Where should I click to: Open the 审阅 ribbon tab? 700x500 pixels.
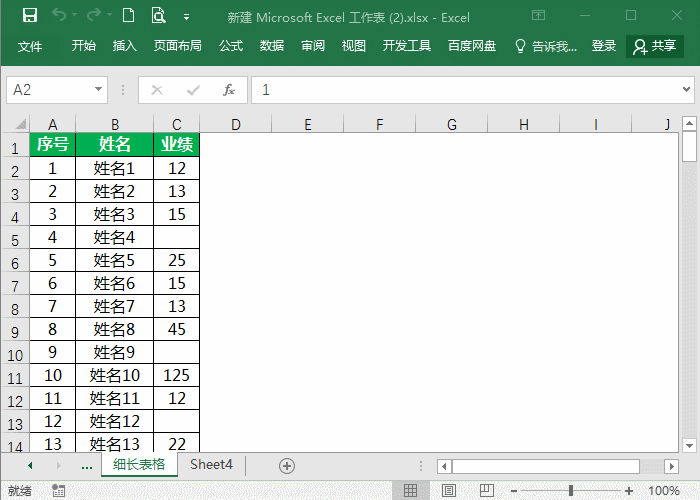[x=313, y=46]
